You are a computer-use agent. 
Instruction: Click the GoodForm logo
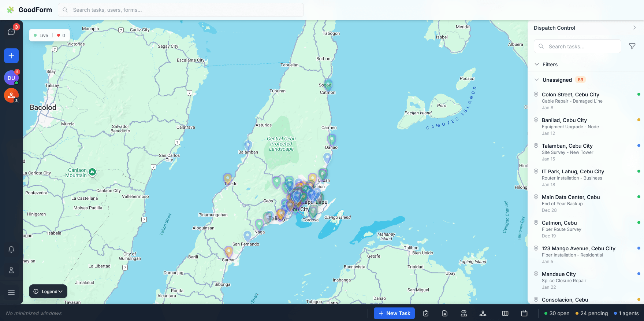(x=29, y=10)
